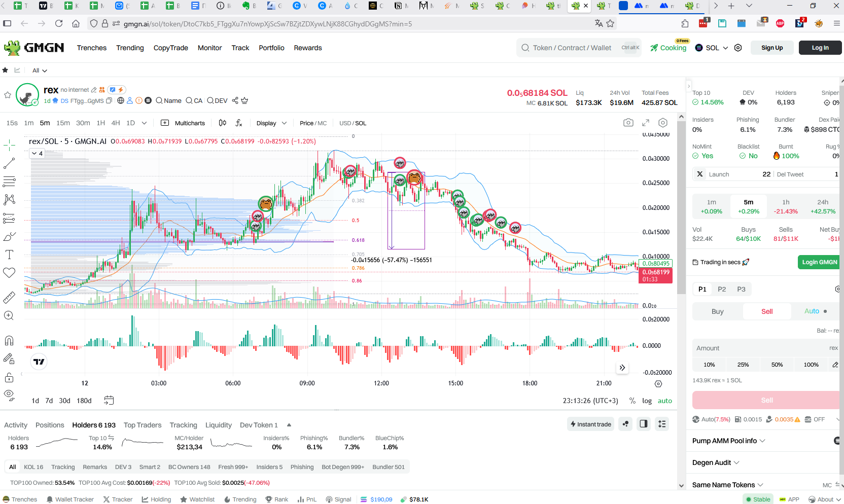
Task: Enable log scale on chart
Action: coord(647,401)
